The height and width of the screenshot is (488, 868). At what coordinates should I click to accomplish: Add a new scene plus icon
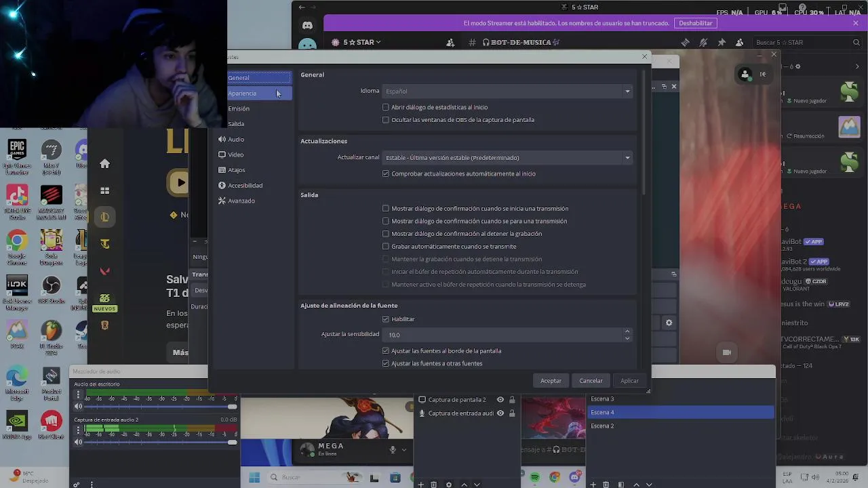pos(593,485)
